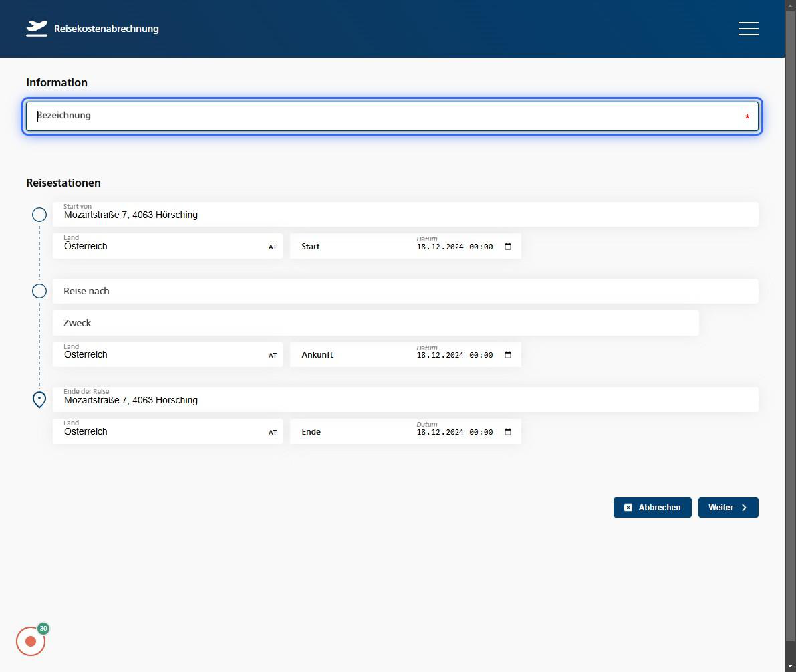Click the end-of-trip location pin icon
The image size is (796, 672).
point(39,400)
